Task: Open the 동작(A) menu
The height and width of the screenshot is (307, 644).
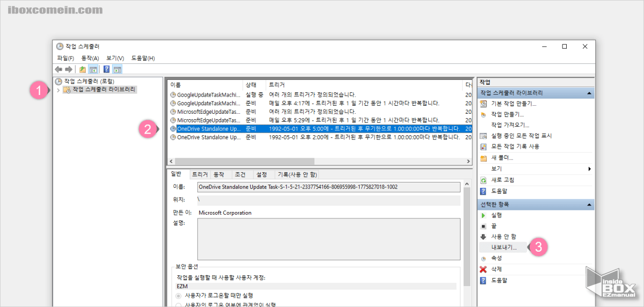Action: tap(90, 58)
